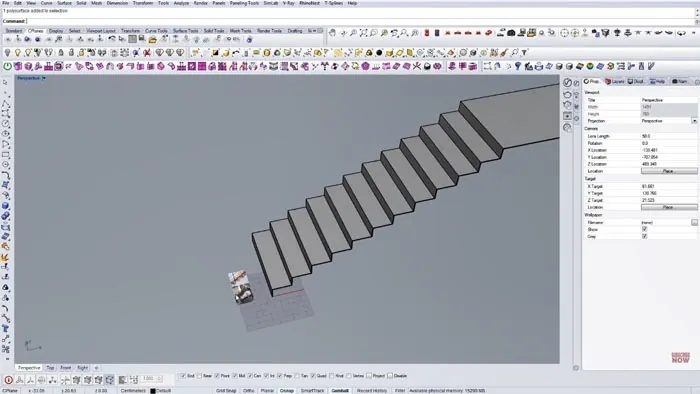
Task: Click the padlock Lock icon
Action: [61, 53]
